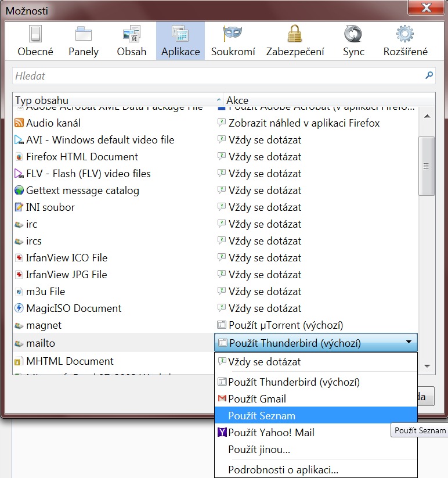Select the Gettext message catalog row

point(216,191)
